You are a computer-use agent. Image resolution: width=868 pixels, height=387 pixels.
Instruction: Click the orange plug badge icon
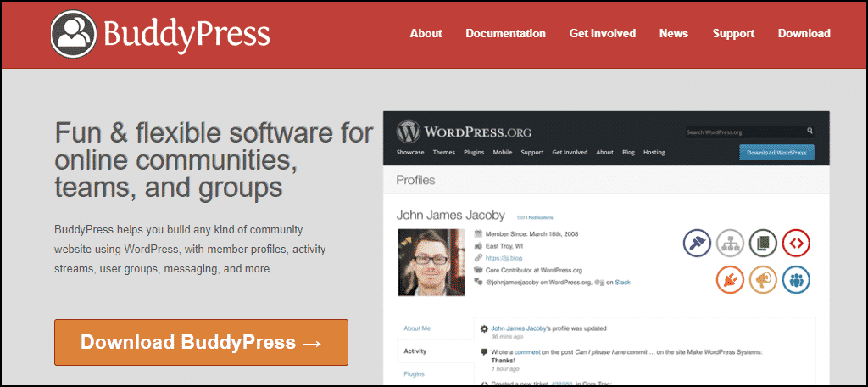point(730,280)
